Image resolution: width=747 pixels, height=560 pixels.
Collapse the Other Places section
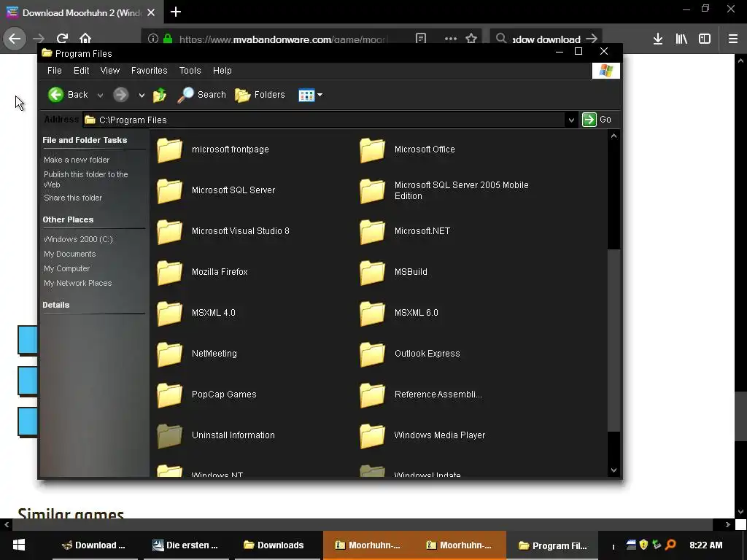(x=68, y=219)
